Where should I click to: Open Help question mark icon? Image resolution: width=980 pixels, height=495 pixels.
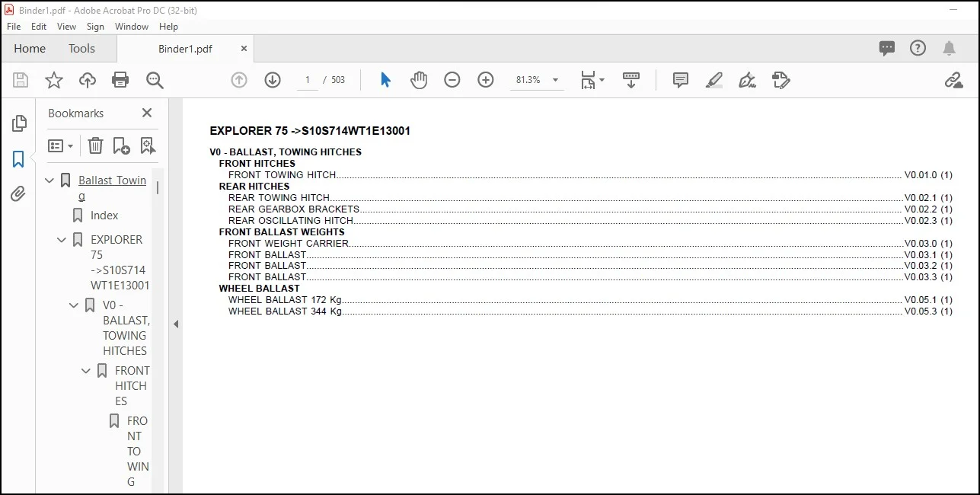click(x=918, y=48)
